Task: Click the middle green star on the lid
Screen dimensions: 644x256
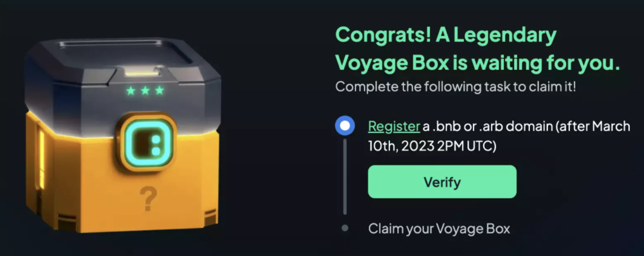Action: [145, 91]
